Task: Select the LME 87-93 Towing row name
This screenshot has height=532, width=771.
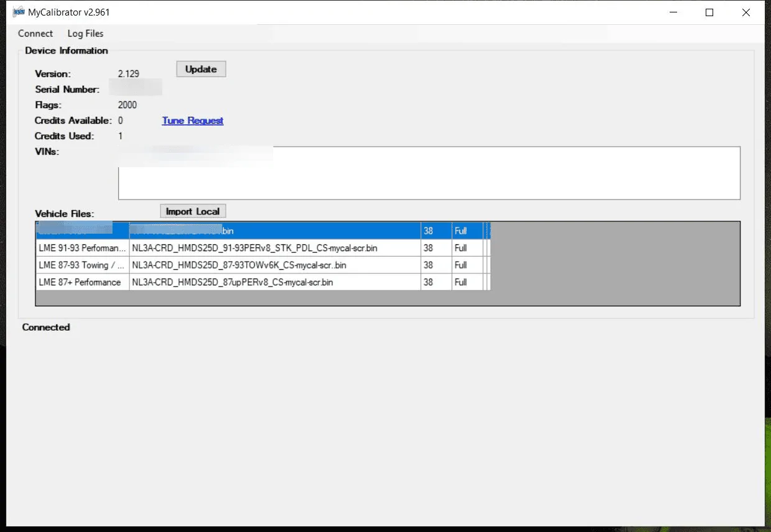Action: [83, 265]
